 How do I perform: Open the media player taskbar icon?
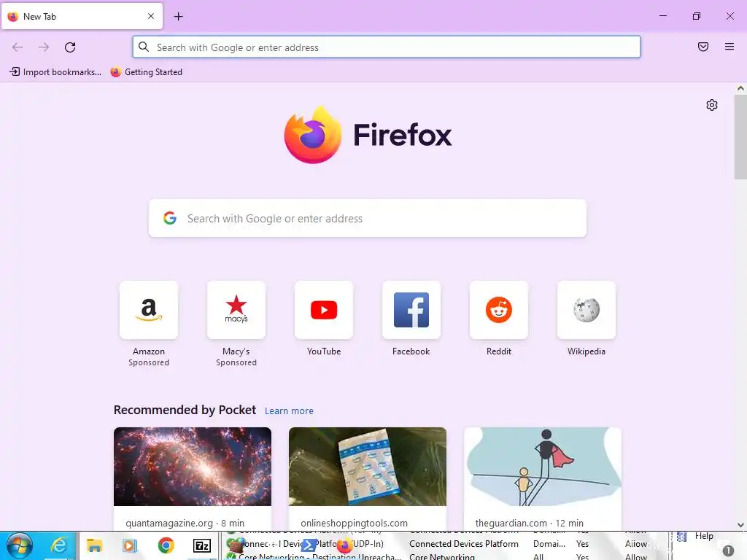130,545
